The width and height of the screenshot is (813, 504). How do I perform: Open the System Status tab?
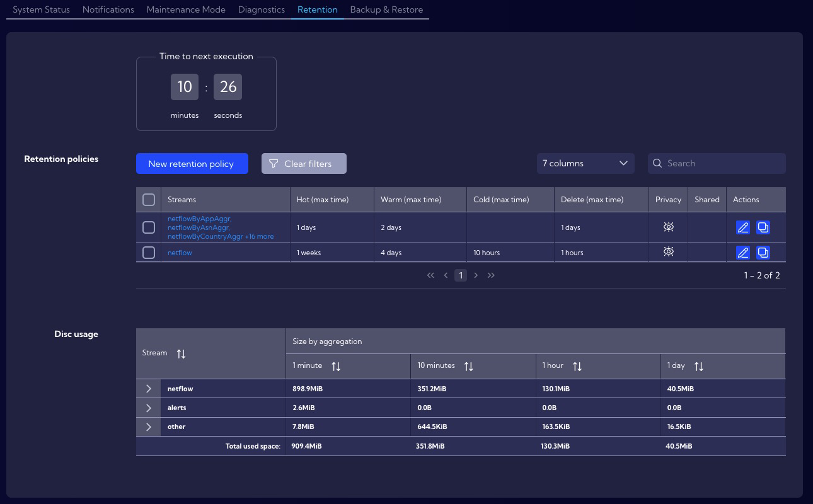pos(41,9)
